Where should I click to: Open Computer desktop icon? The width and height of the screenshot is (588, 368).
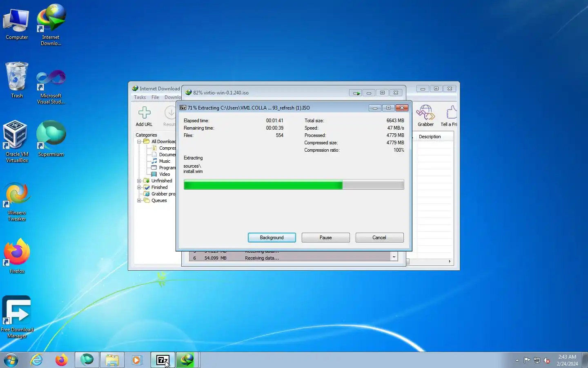(x=17, y=25)
